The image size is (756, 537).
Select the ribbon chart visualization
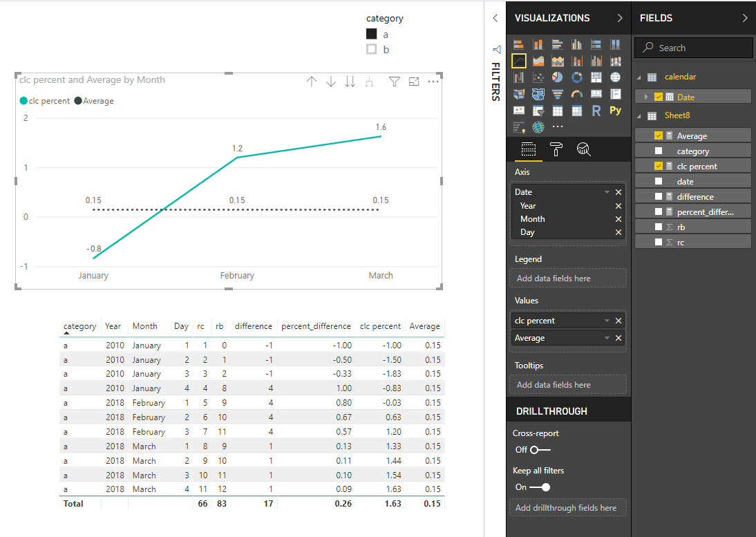point(615,61)
